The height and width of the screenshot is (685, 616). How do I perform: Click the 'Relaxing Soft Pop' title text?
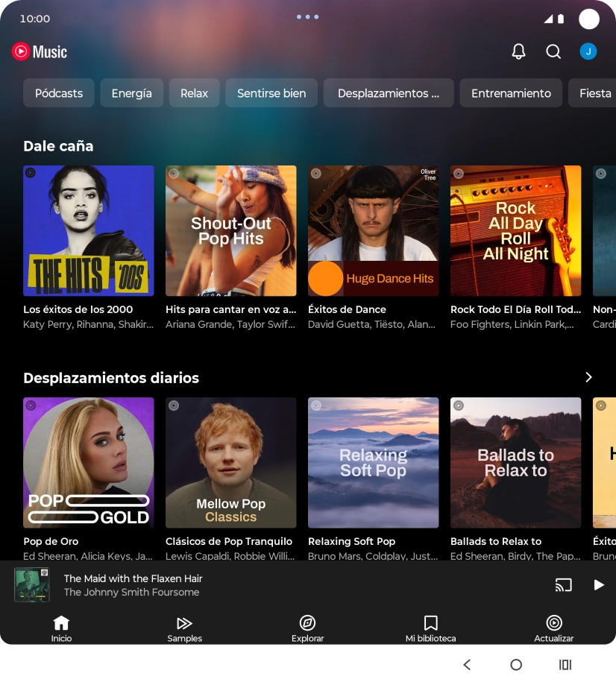[351, 541]
